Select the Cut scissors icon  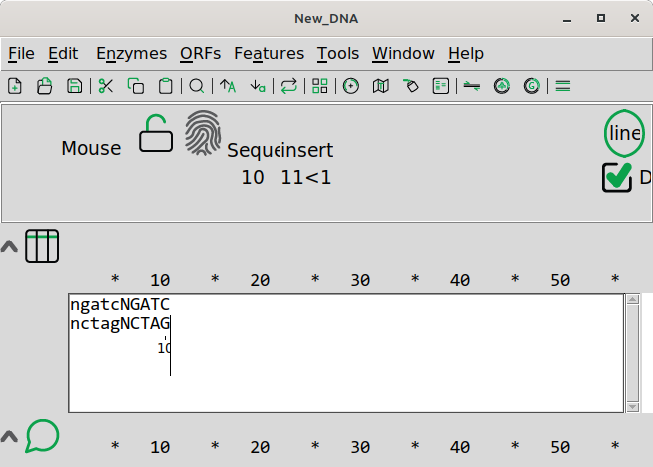coord(105,86)
